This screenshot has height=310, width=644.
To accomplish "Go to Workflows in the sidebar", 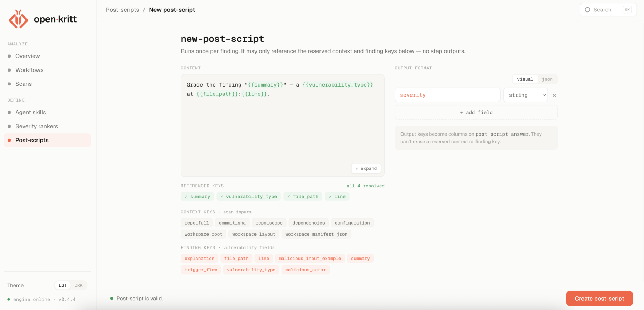I will pos(29,70).
